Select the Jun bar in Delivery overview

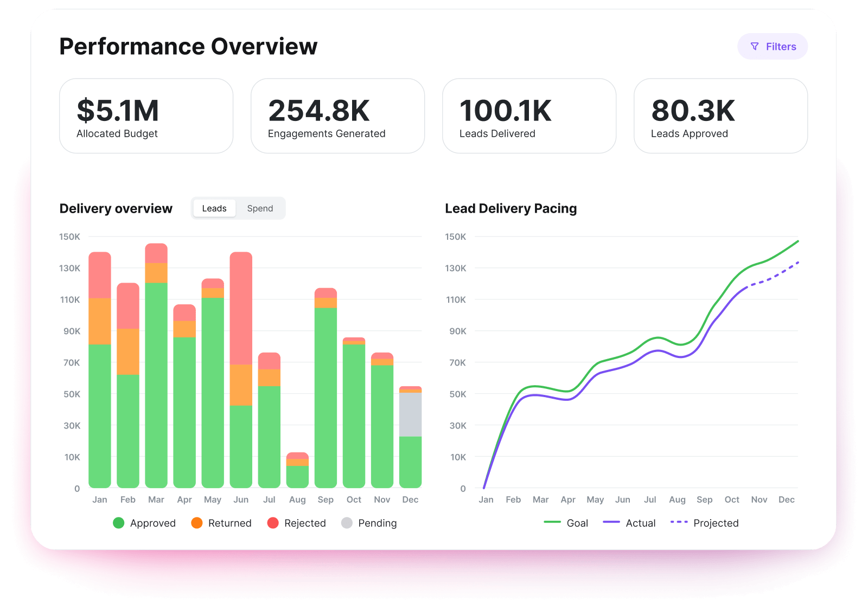[241, 370]
